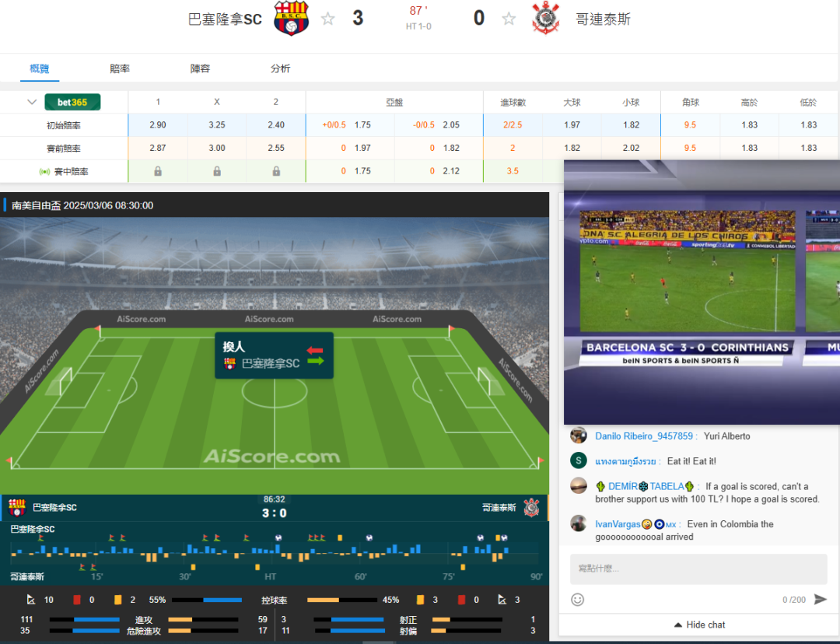
Task: Expand the bet365 bookmaker chevron
Action: (32, 102)
